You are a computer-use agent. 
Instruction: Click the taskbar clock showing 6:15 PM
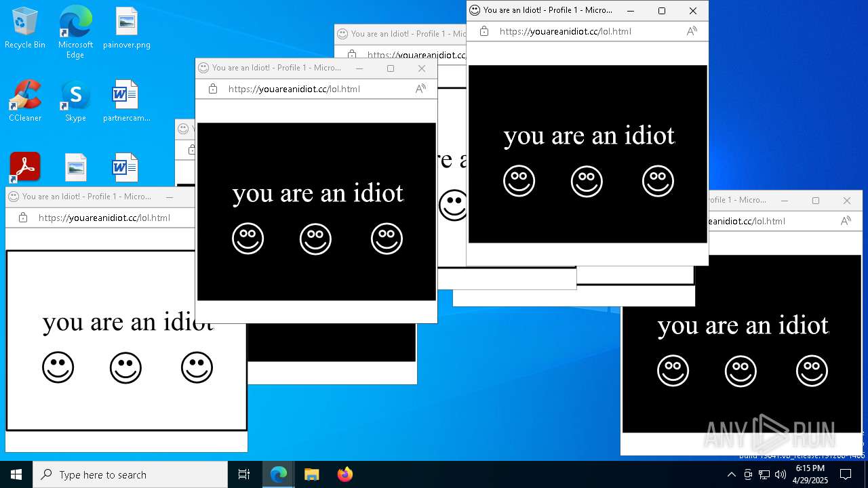810,474
